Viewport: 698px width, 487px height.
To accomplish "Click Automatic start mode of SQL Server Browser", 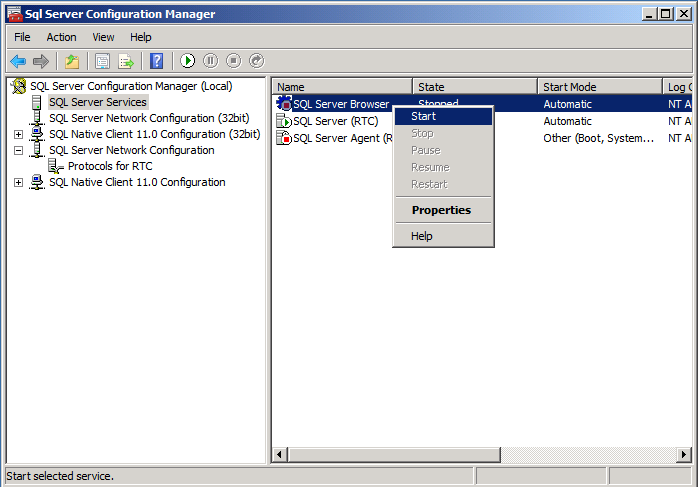I will (x=568, y=104).
